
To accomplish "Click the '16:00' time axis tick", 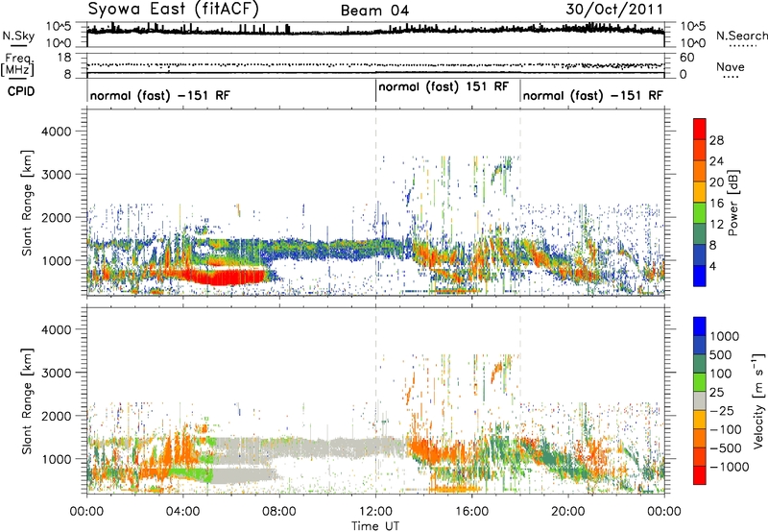I will (x=472, y=512).
